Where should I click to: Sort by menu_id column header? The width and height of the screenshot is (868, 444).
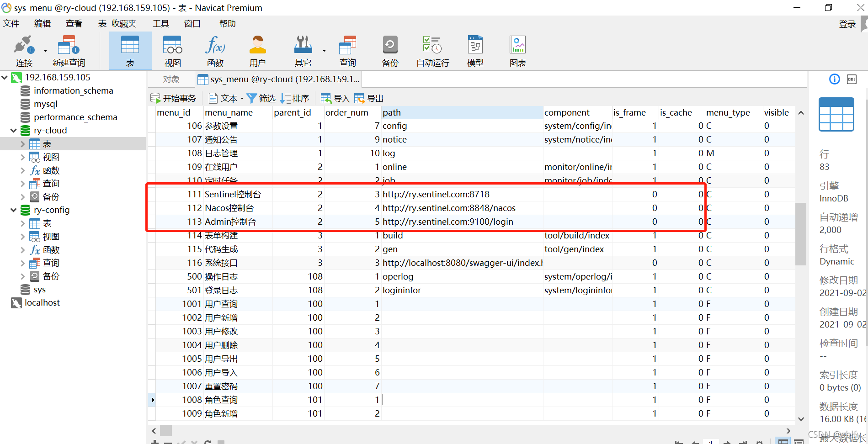coord(179,112)
